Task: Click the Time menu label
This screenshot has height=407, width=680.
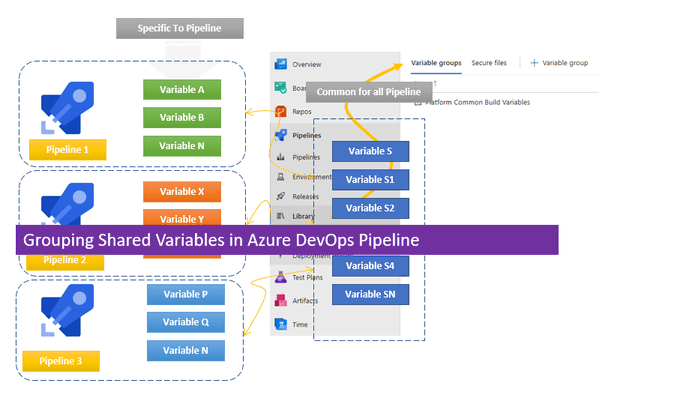Action: [x=300, y=324]
